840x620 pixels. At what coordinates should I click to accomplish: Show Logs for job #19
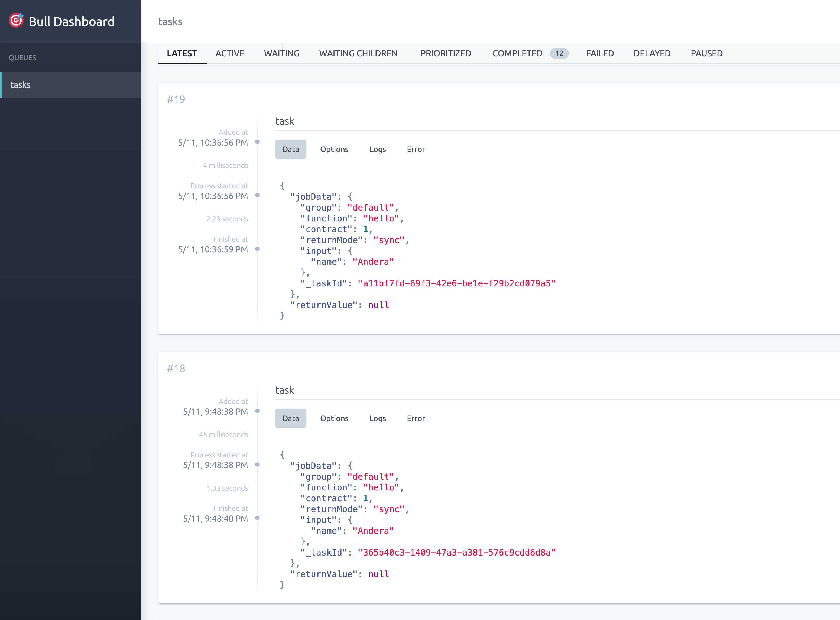pos(377,149)
